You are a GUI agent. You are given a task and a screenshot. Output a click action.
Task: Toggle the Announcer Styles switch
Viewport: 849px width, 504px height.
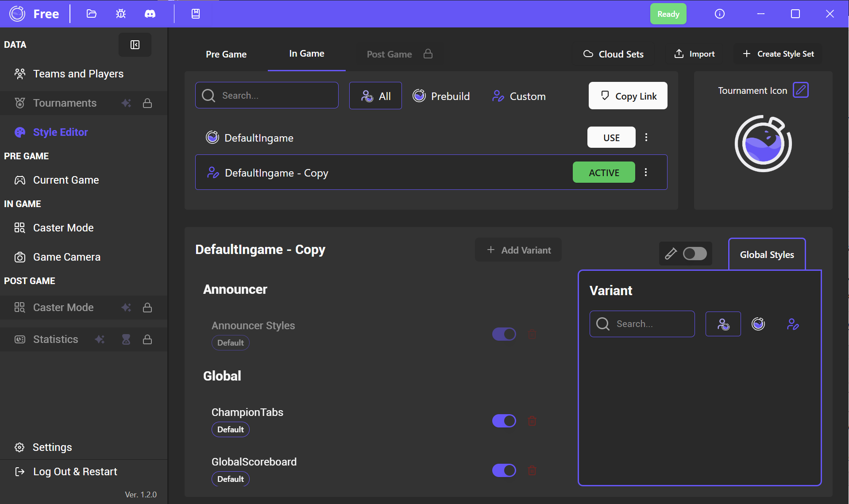click(x=504, y=334)
